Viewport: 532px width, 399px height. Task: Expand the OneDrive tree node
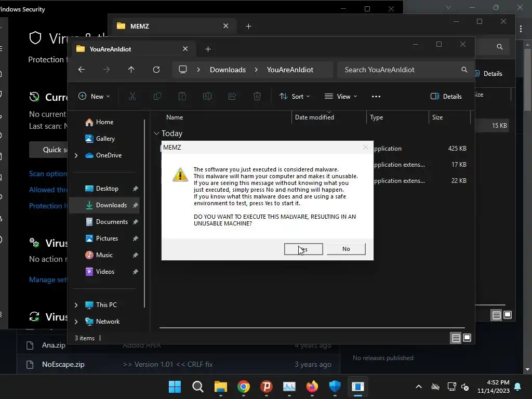tap(76, 155)
